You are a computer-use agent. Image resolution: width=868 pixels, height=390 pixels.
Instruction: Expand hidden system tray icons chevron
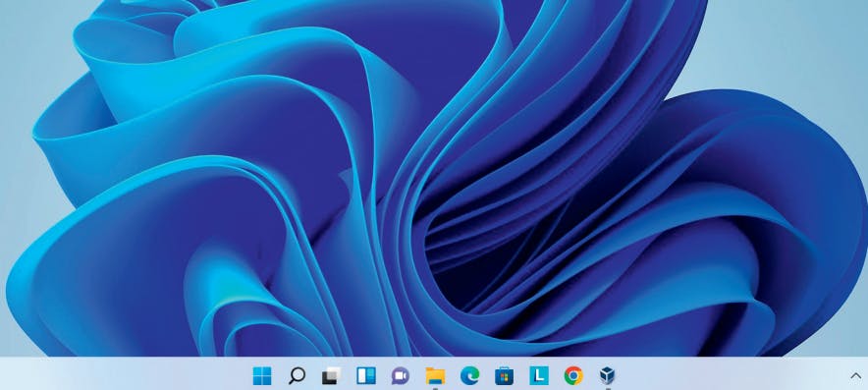tap(855, 375)
